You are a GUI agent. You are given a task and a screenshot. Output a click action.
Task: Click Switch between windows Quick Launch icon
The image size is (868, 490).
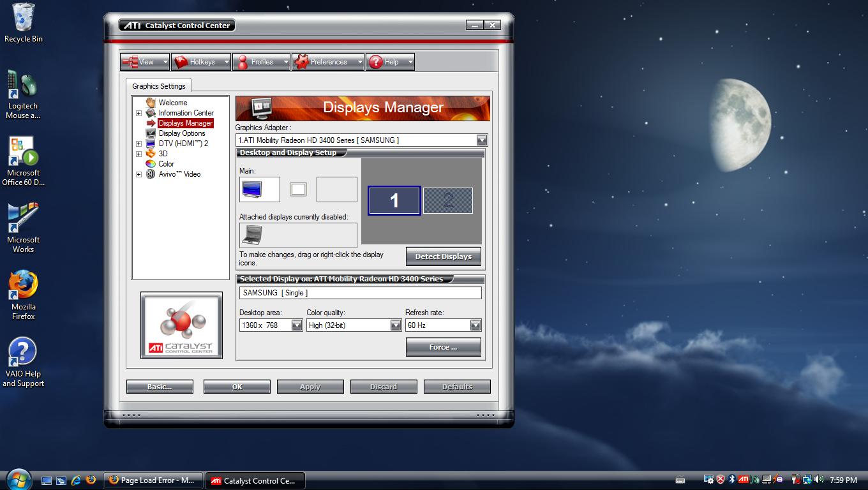61,480
